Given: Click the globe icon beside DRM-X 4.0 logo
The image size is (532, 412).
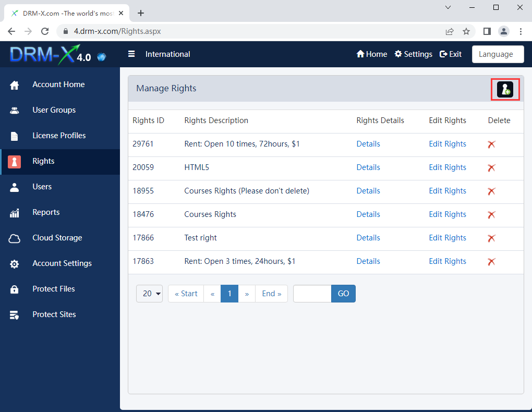Looking at the screenshot, I should [x=102, y=57].
